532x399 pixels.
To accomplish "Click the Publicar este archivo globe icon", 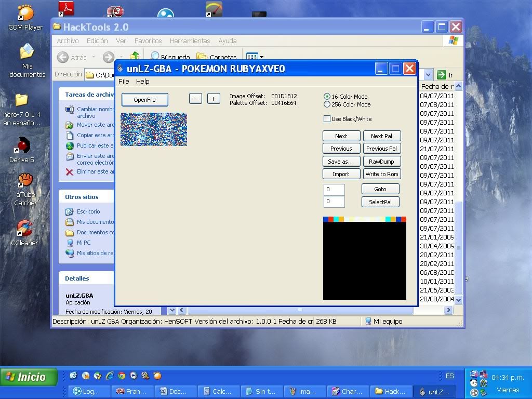I will coord(70,146).
